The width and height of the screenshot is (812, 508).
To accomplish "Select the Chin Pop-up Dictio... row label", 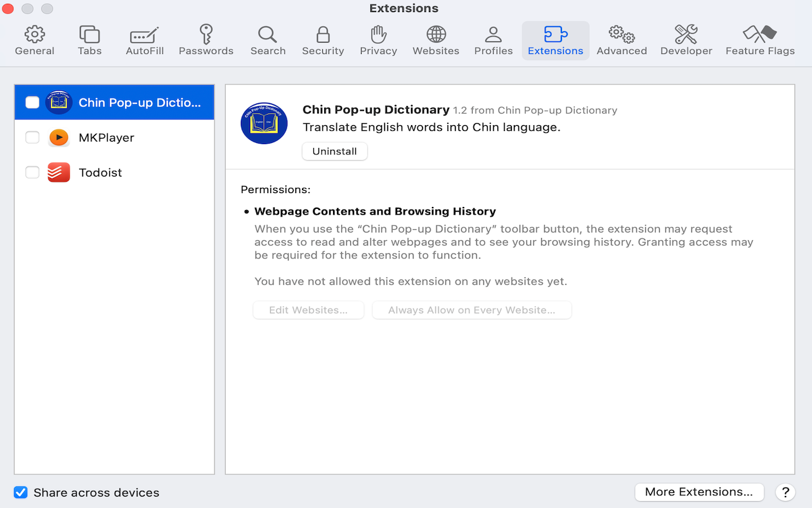I will tap(140, 102).
